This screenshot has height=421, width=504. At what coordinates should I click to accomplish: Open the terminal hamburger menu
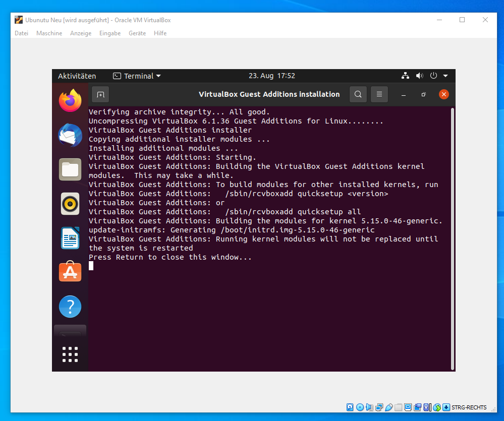[x=379, y=94]
